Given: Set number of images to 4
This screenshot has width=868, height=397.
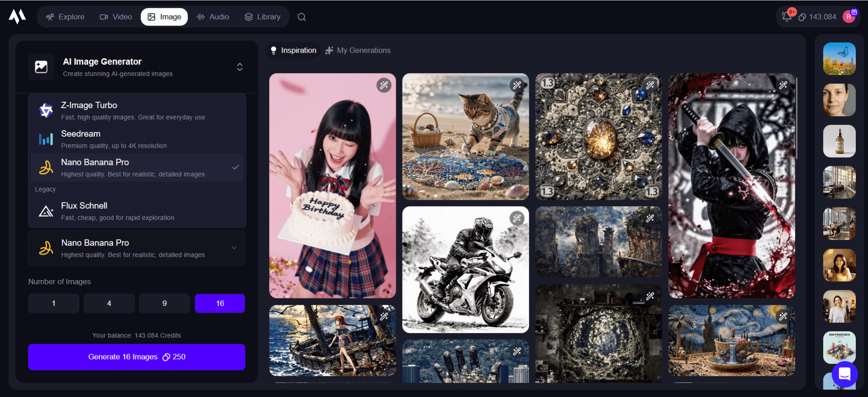Looking at the screenshot, I should [109, 303].
